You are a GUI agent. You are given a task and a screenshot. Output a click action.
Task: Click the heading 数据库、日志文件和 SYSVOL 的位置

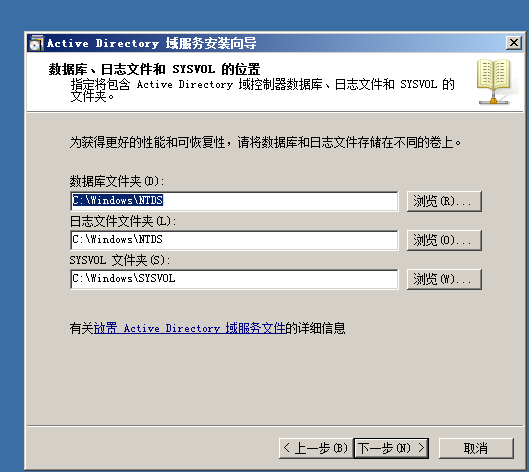coord(154,69)
